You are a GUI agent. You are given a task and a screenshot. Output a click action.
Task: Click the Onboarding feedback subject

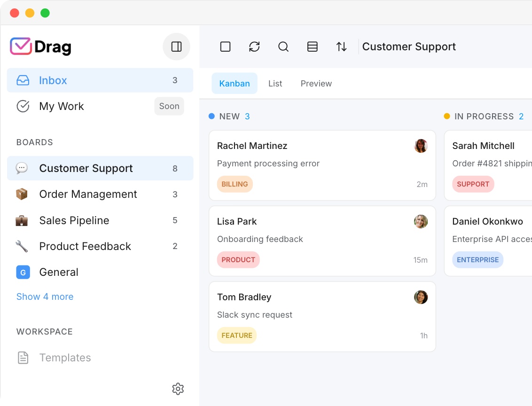[260, 239]
